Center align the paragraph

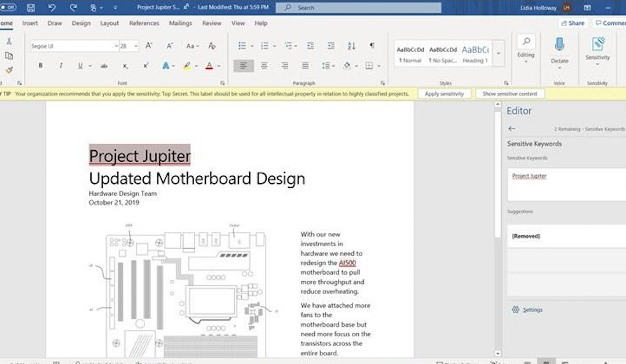(x=264, y=65)
